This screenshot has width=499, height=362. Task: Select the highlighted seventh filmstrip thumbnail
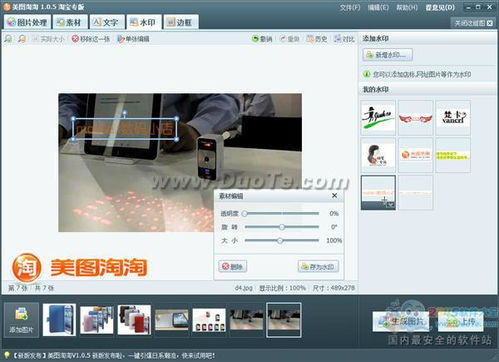tap(284, 320)
